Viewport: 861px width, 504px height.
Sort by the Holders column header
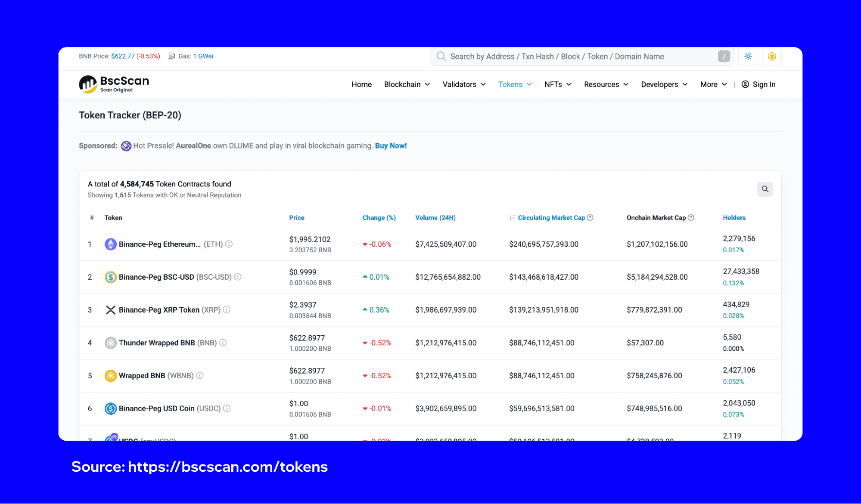click(x=734, y=218)
